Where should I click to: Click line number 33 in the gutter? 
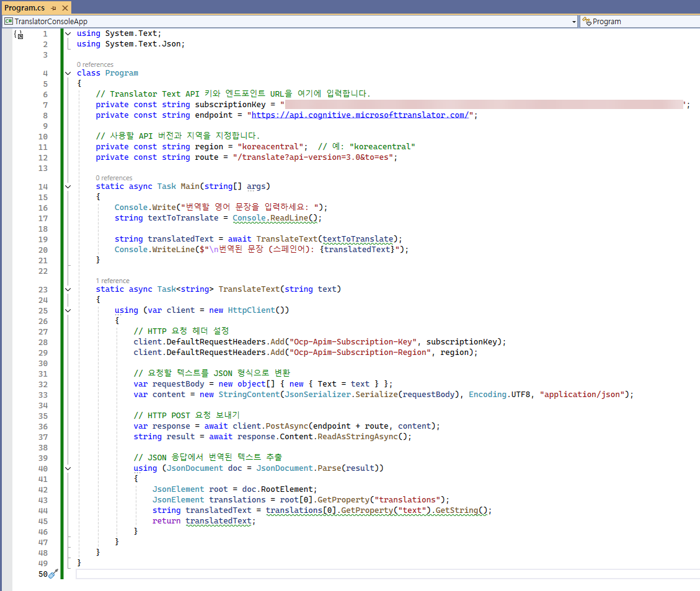(x=43, y=395)
